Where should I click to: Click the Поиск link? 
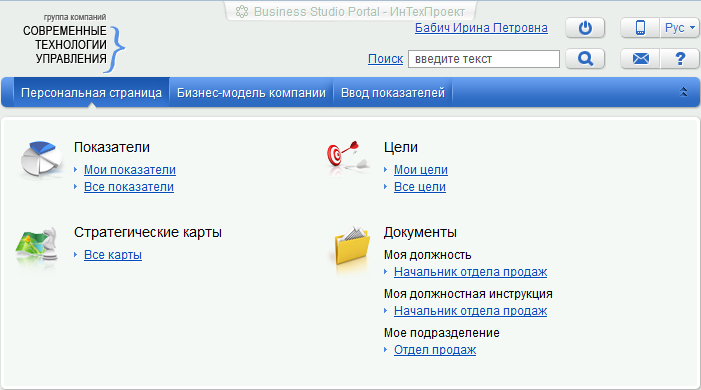point(385,59)
